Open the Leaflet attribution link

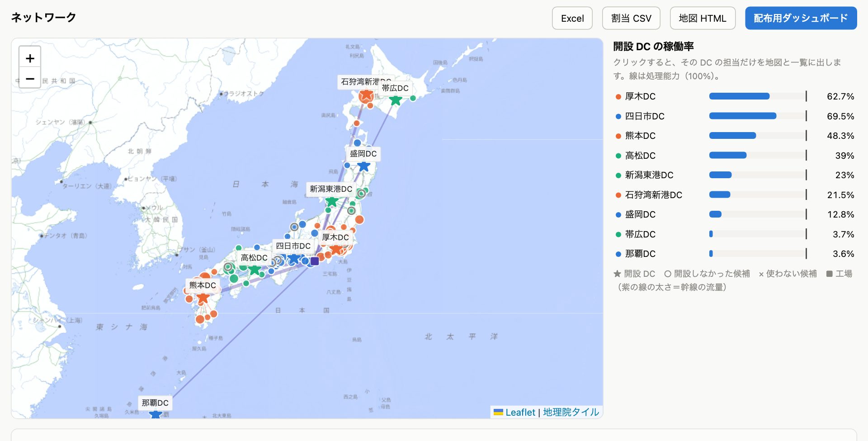pyautogui.click(x=520, y=412)
